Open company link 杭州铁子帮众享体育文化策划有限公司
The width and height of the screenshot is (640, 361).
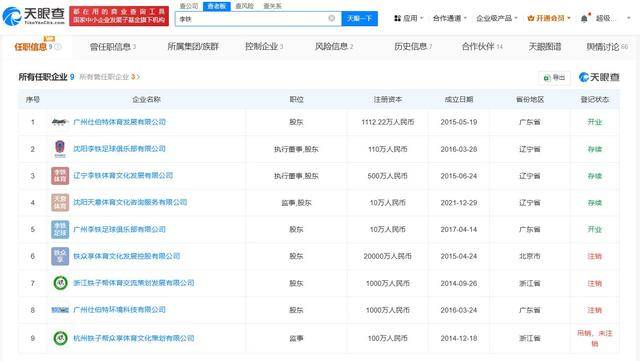(134, 338)
